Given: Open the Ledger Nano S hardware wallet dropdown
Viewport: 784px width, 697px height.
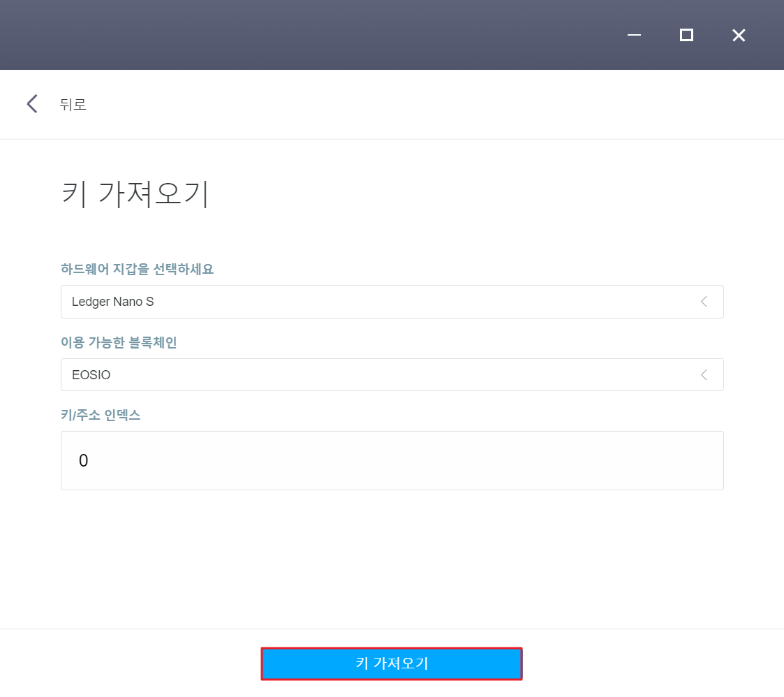Looking at the screenshot, I should (392, 302).
